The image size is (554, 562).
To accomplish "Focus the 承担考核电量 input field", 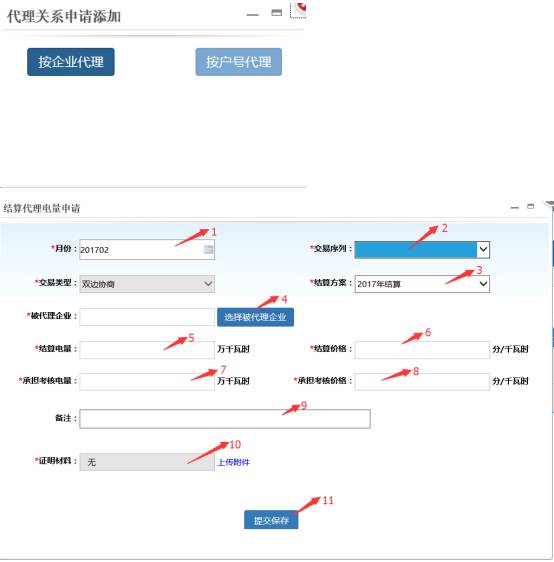I will pos(147,382).
